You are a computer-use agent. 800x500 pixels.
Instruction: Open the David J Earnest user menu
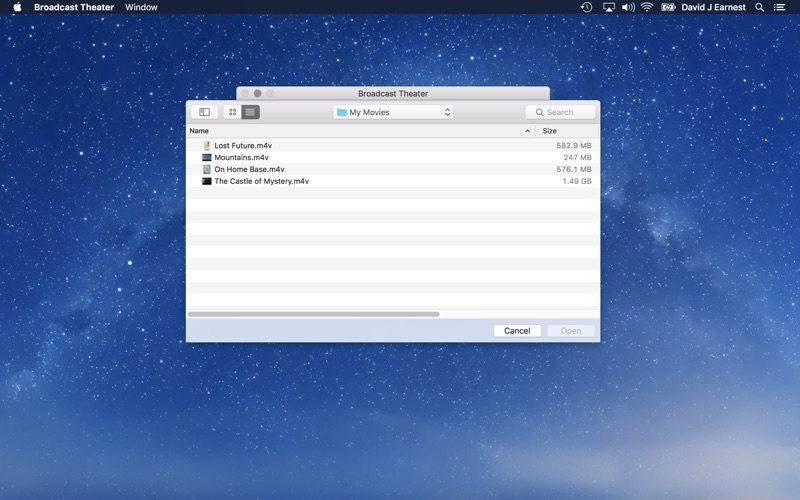713,7
